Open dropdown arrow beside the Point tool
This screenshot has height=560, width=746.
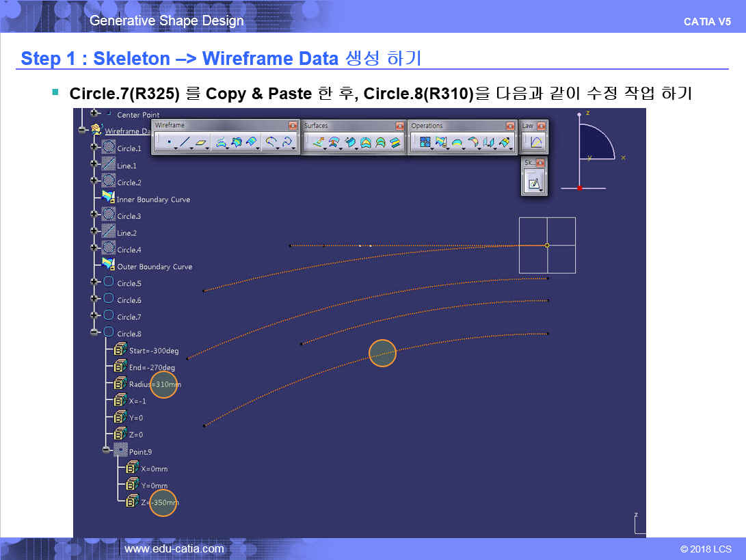coord(176,146)
